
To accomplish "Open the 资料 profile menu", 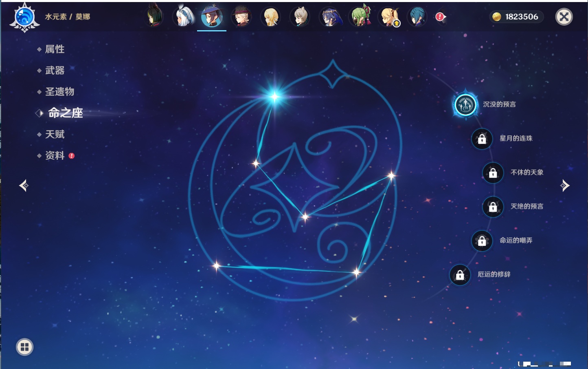I will pos(55,155).
